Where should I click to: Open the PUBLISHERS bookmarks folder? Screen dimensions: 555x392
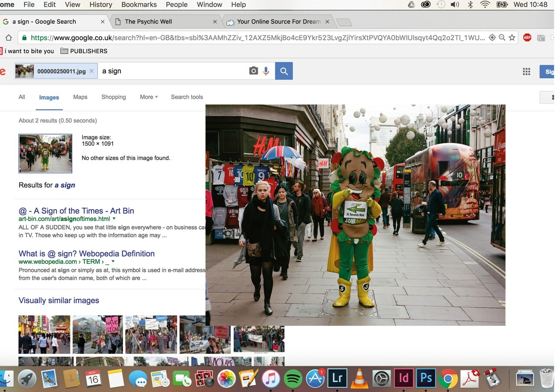coord(84,51)
